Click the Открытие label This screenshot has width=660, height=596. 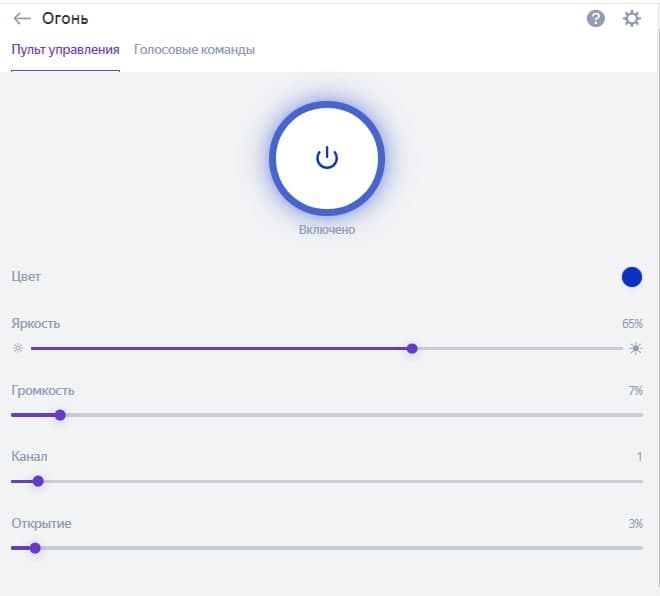(41, 524)
